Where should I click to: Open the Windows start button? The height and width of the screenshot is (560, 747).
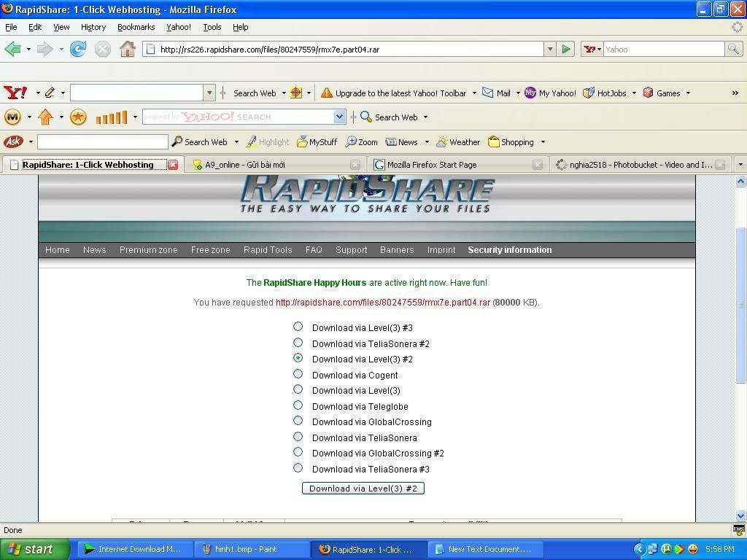(x=35, y=549)
